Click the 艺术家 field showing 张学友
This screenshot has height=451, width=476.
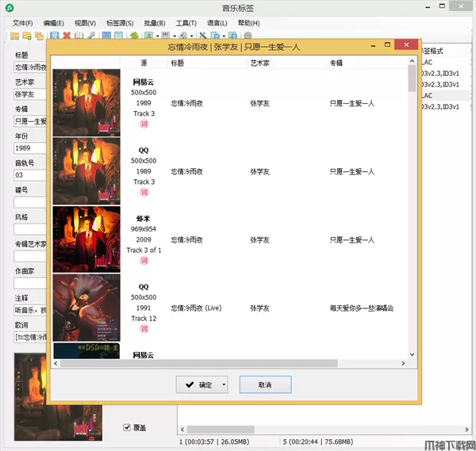(30, 94)
